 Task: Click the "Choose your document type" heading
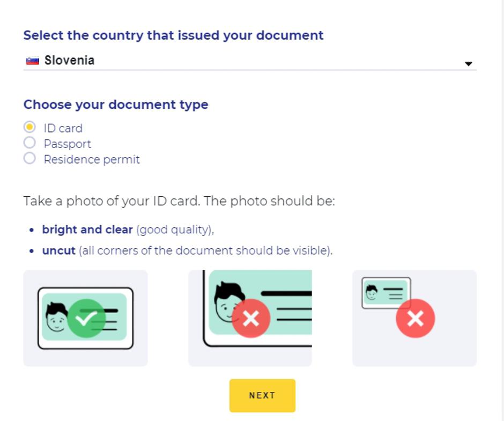pyautogui.click(x=116, y=105)
